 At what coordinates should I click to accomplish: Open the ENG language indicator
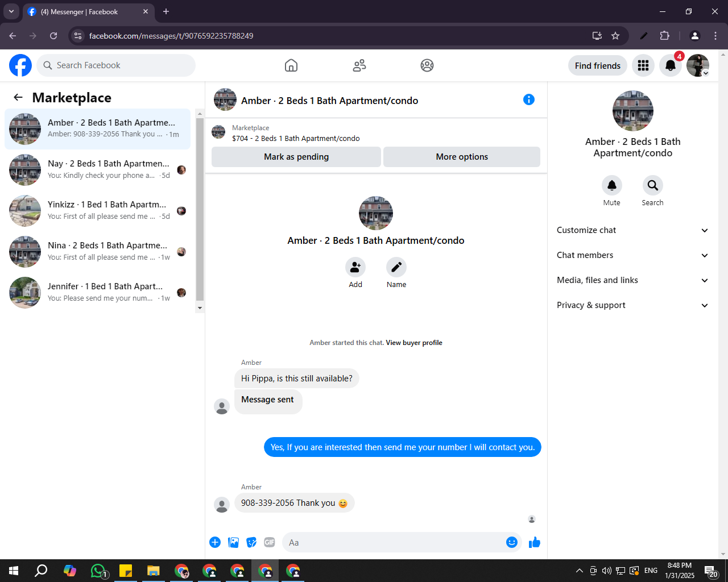(651, 571)
